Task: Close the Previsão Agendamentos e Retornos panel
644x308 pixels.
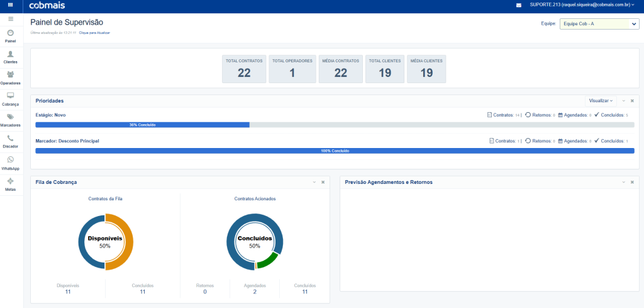Action: [x=632, y=182]
